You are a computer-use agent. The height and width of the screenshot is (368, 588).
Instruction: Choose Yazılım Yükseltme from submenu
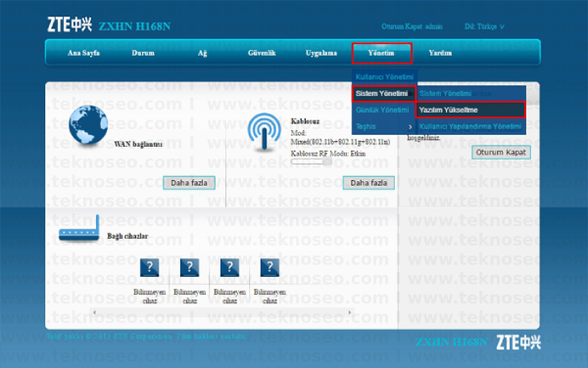pos(470,110)
